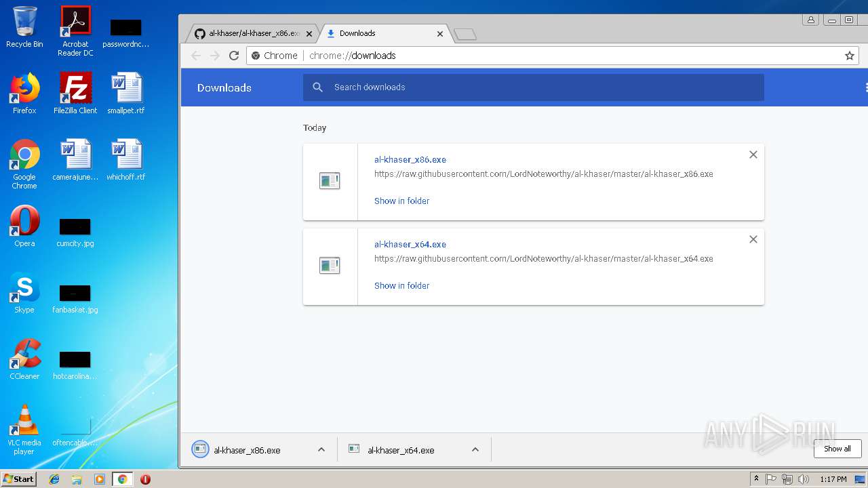Open Internet Explorer from the taskbar
This screenshot has width=868, height=488.
(54, 479)
